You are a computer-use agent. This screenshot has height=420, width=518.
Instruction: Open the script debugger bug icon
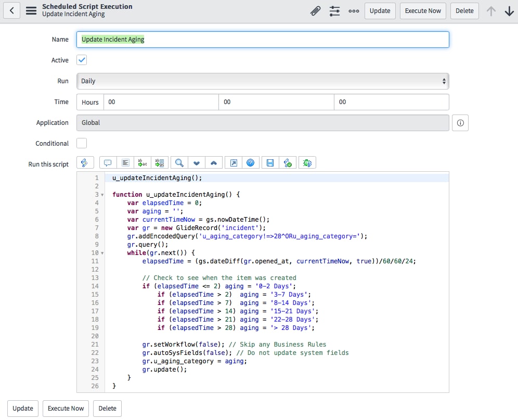(307, 162)
